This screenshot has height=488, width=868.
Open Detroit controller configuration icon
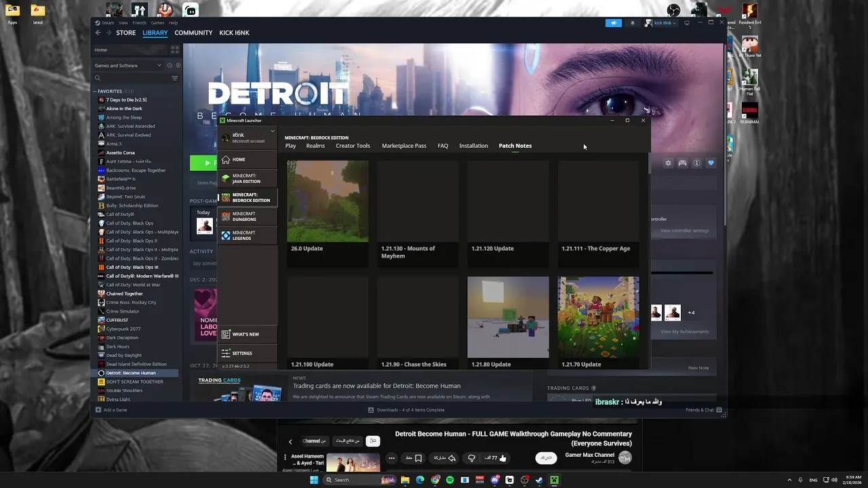click(x=682, y=163)
